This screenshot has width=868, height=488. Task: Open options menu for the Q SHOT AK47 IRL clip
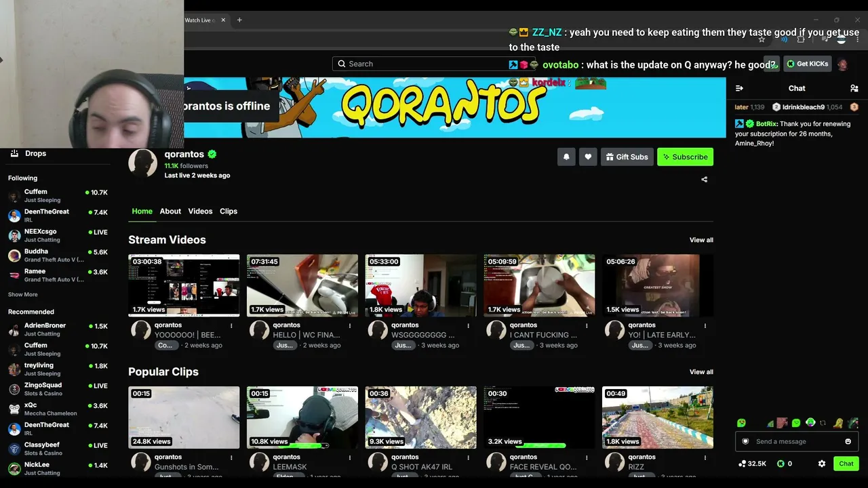468,457
